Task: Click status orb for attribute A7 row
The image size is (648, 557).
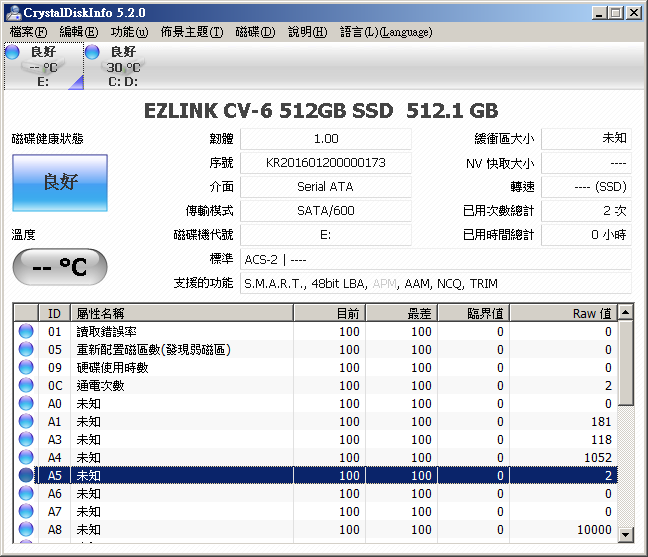Action: coord(26,511)
